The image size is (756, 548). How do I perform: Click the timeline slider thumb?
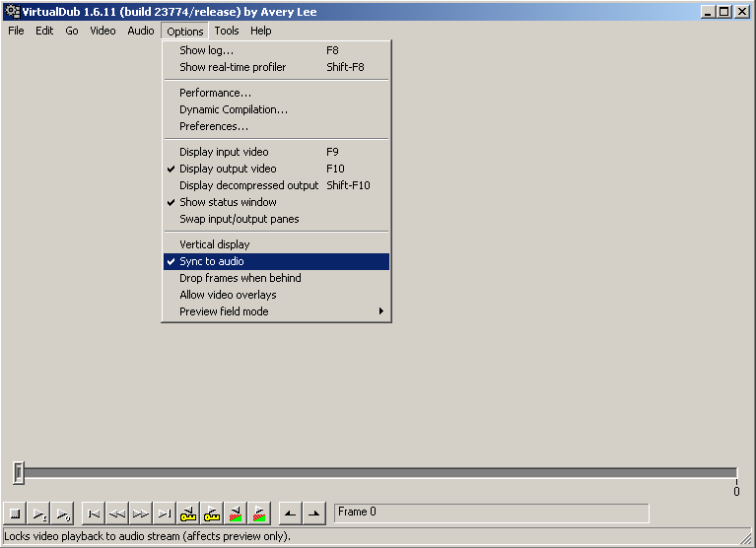click(x=19, y=473)
